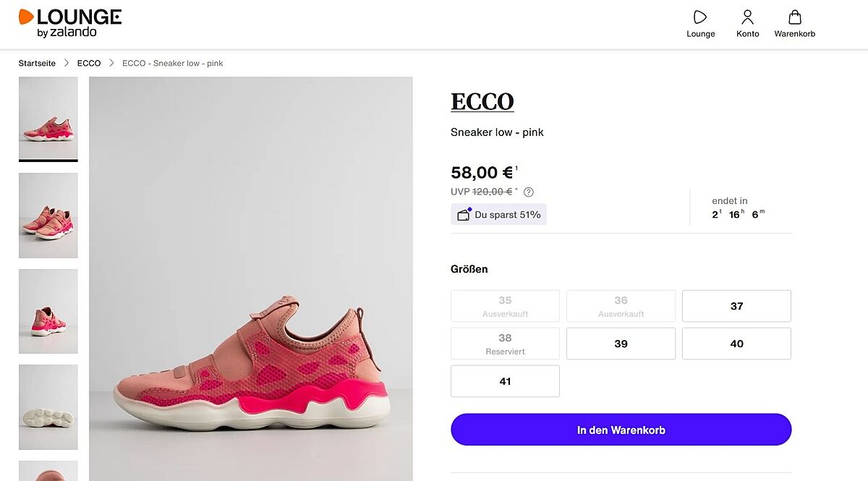Open the Lounge icon in header
The image size is (868, 481).
(700, 17)
